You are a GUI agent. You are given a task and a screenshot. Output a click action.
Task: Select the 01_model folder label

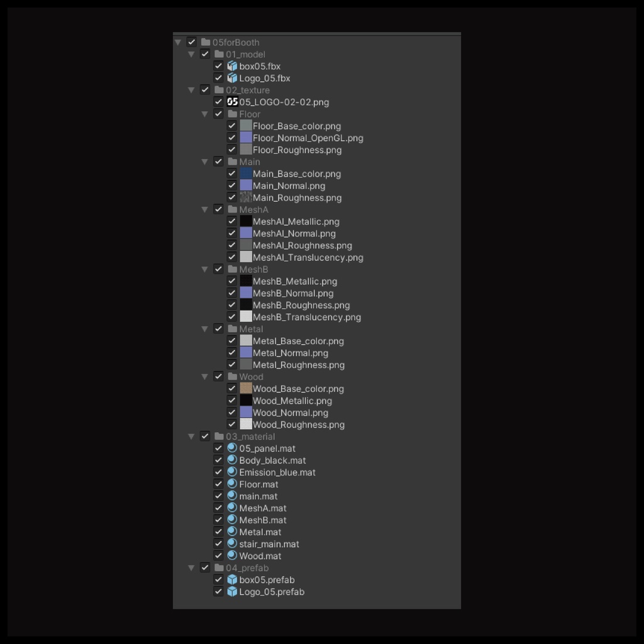tap(245, 54)
